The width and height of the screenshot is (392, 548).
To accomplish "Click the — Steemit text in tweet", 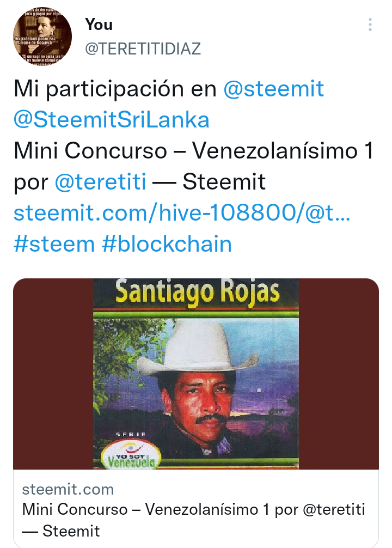I will coord(209,182).
